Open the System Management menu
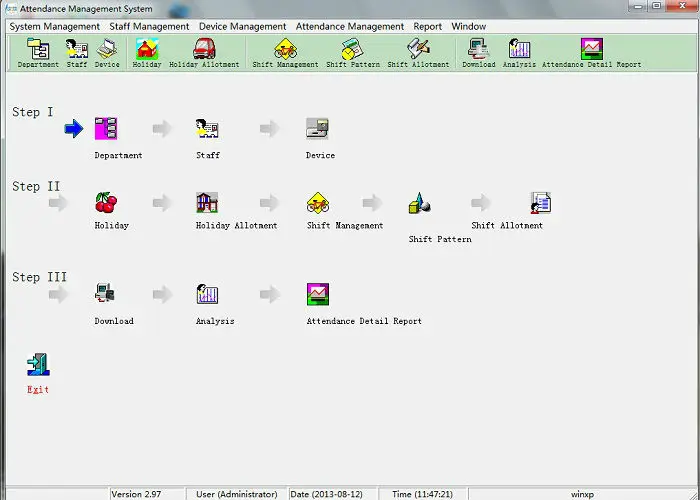Image resolution: width=700 pixels, height=500 pixels. 55,26
